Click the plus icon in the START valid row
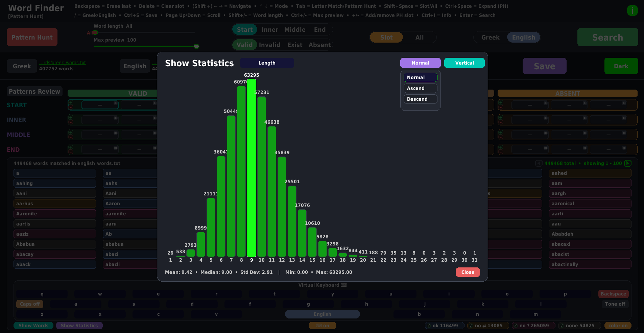644x333 pixels. 71,103
